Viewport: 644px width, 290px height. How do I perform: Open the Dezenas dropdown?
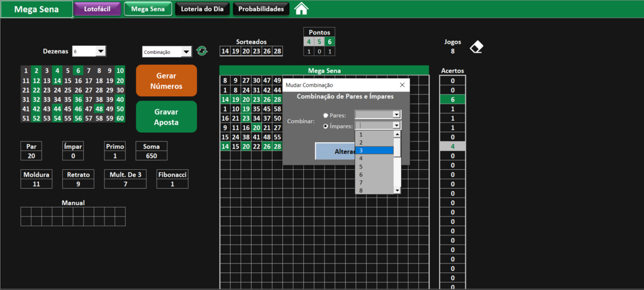(x=101, y=52)
